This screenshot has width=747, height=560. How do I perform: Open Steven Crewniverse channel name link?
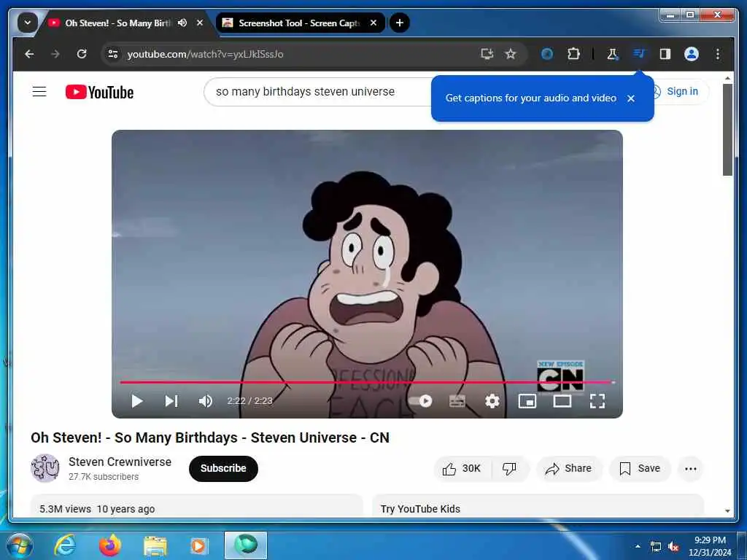tap(120, 462)
